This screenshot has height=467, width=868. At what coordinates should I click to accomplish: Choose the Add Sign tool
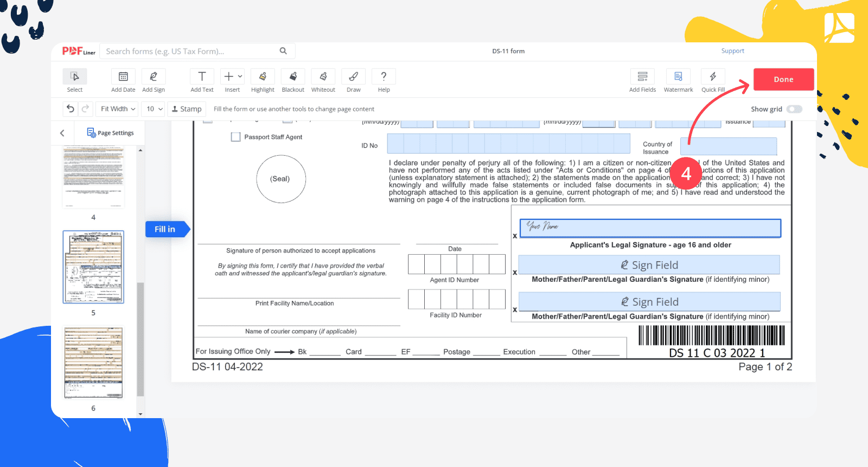[154, 77]
